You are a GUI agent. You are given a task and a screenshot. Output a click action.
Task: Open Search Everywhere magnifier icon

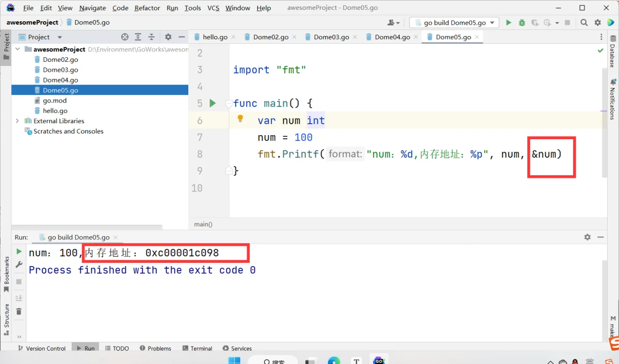coord(584,23)
